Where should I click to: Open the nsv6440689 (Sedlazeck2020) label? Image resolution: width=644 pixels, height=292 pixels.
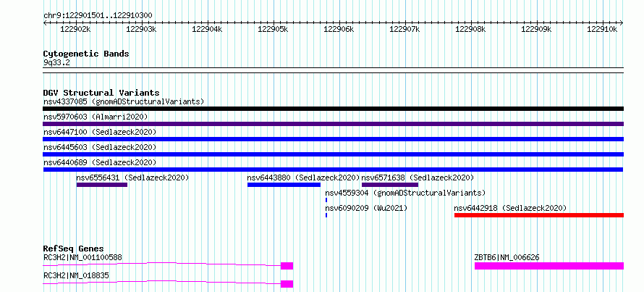point(100,162)
